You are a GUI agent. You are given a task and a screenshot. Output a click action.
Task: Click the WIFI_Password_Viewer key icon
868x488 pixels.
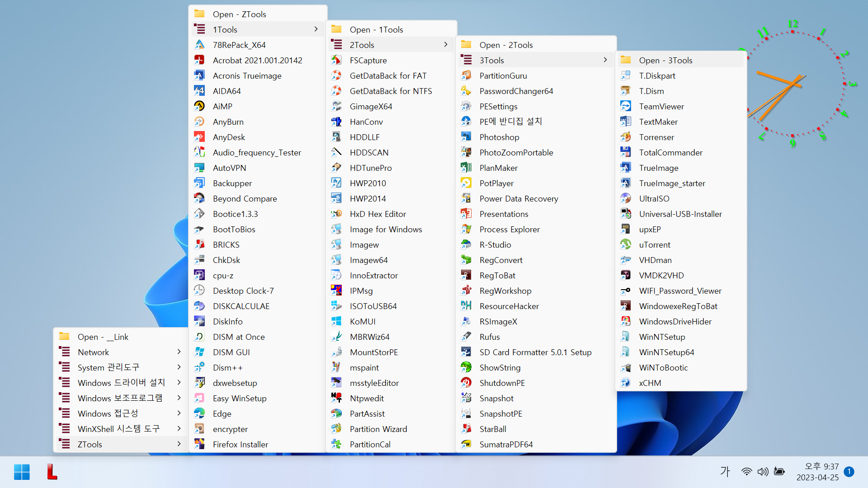click(x=626, y=291)
